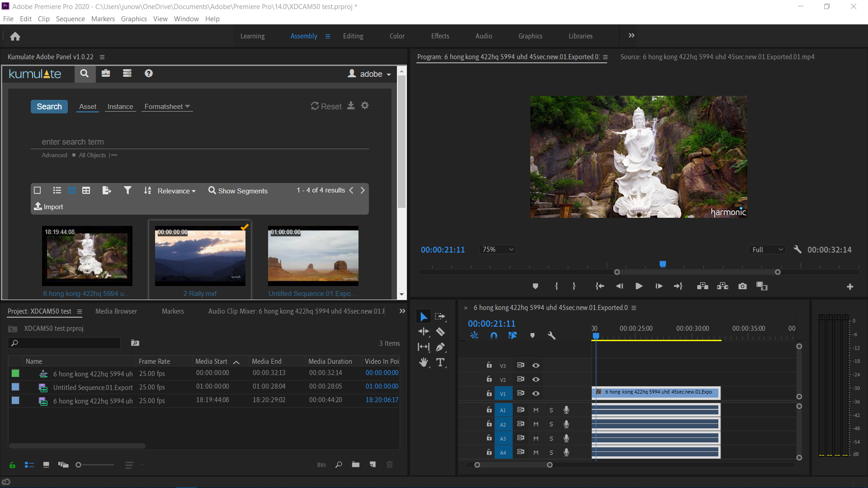This screenshot has height=488, width=868.
Task: Click Lift button in Program monitor
Action: [703, 286]
